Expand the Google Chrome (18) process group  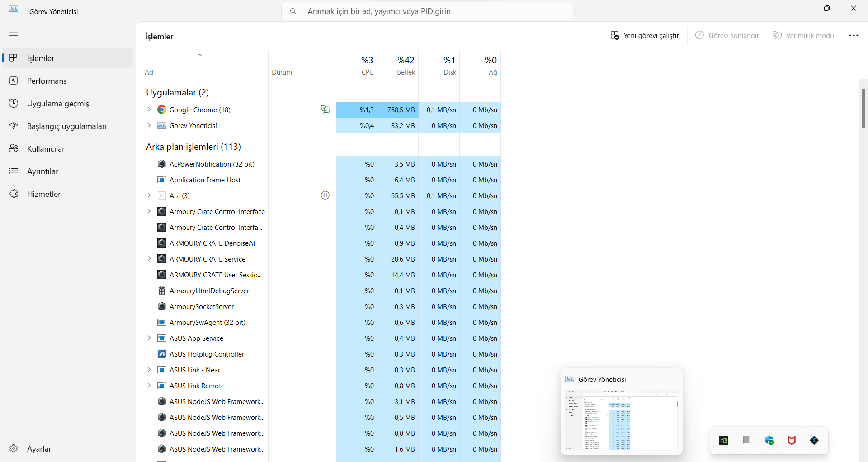coord(149,110)
